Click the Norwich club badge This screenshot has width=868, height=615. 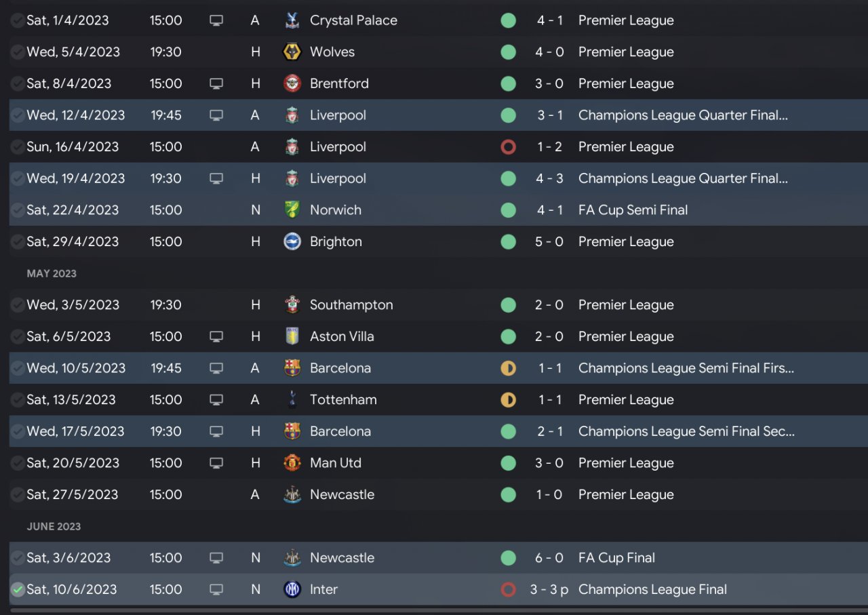click(x=292, y=210)
